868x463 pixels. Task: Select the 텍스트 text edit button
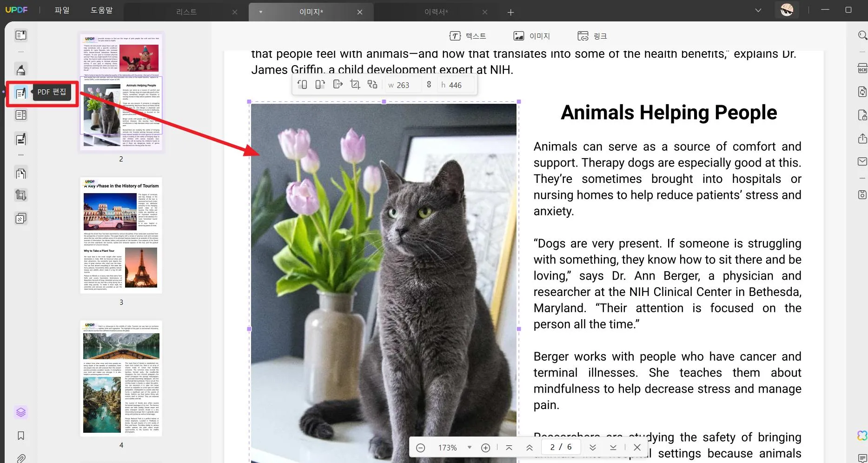pos(468,36)
